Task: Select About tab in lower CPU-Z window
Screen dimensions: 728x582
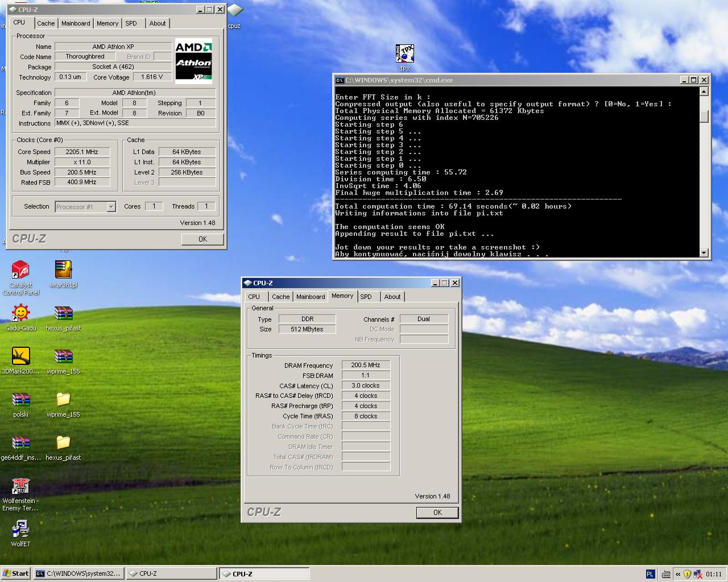Action: tap(392, 297)
